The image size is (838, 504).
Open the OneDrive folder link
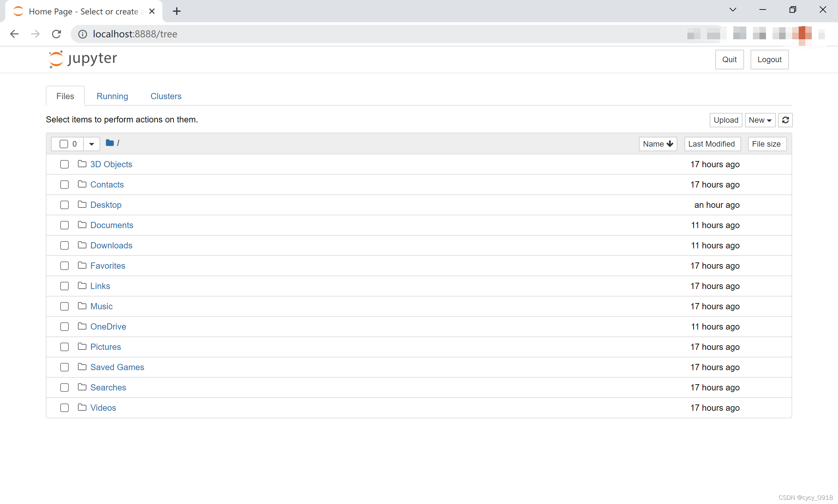(108, 327)
